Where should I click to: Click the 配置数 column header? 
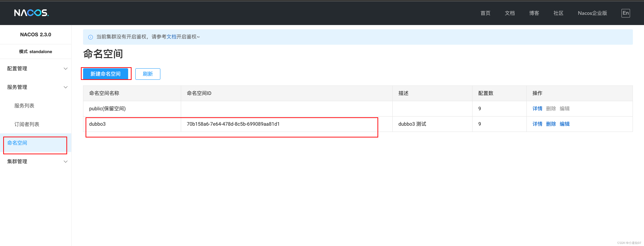pos(499,93)
